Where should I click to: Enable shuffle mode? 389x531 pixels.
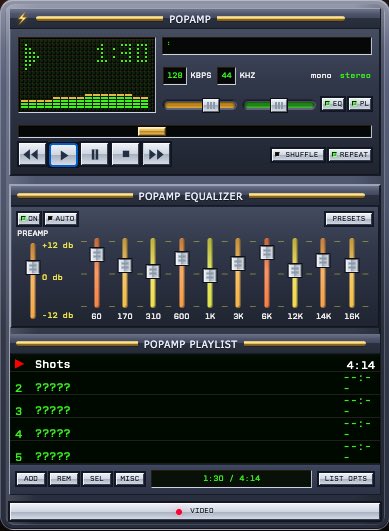tap(298, 155)
